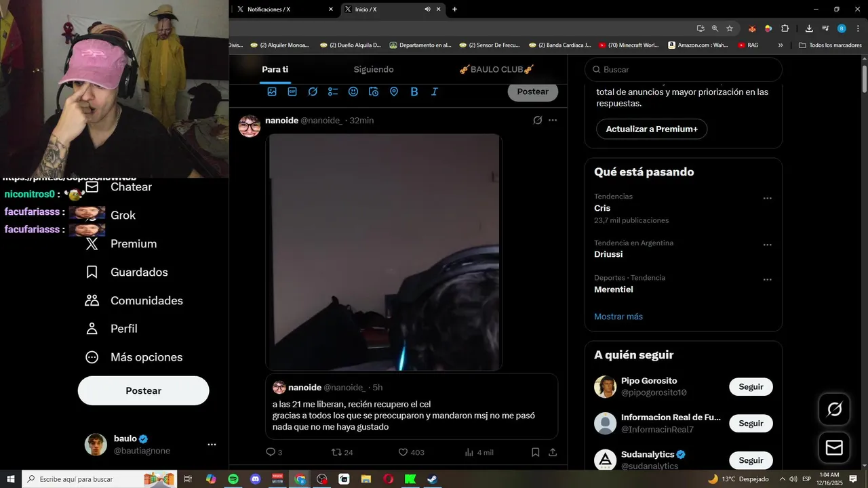This screenshot has height=488, width=868.
Task: Open Más opciones in the sidebar
Action: [x=134, y=357]
